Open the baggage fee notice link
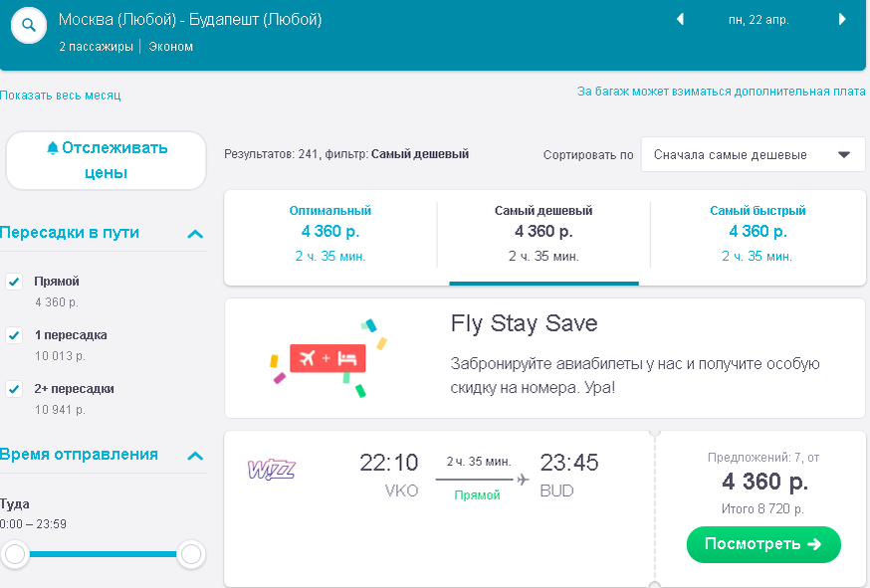This screenshot has width=870, height=588. pyautogui.click(x=721, y=92)
